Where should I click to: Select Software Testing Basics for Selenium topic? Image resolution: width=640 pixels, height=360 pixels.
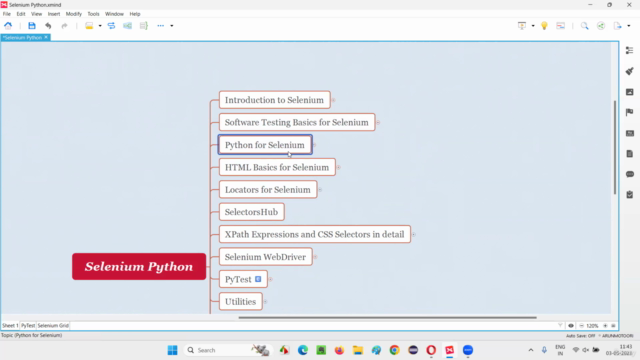coord(297,122)
